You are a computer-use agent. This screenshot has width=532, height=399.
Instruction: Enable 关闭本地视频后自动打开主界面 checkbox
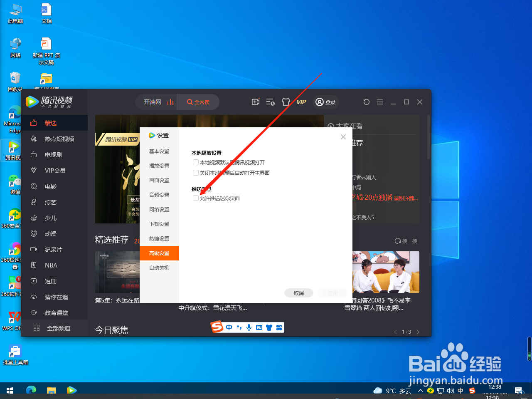click(x=196, y=173)
